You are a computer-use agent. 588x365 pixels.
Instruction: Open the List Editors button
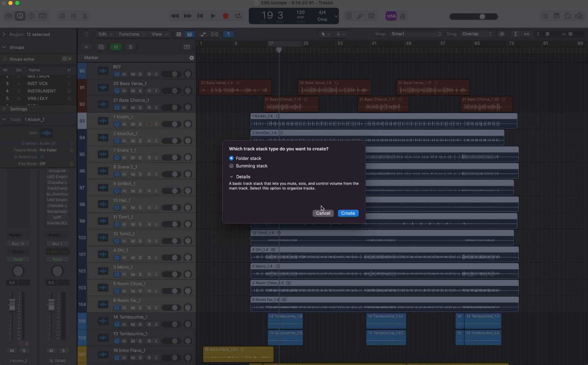[545, 16]
